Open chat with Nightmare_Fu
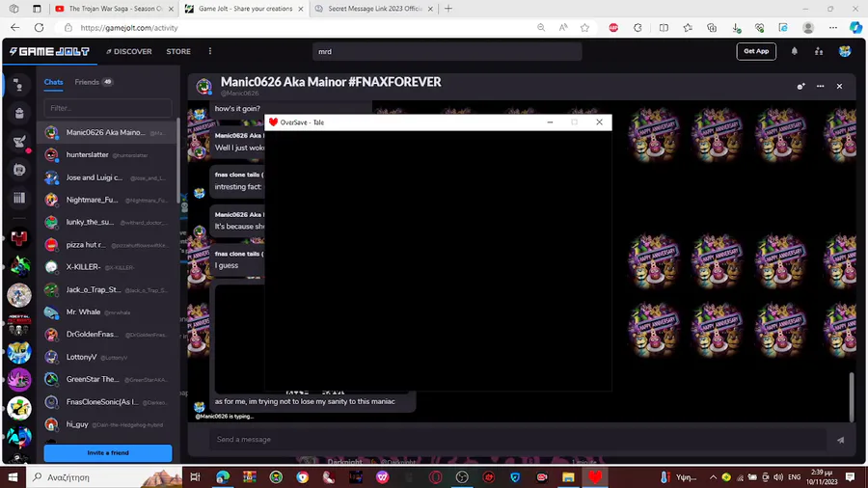The height and width of the screenshot is (488, 868). pos(107,200)
